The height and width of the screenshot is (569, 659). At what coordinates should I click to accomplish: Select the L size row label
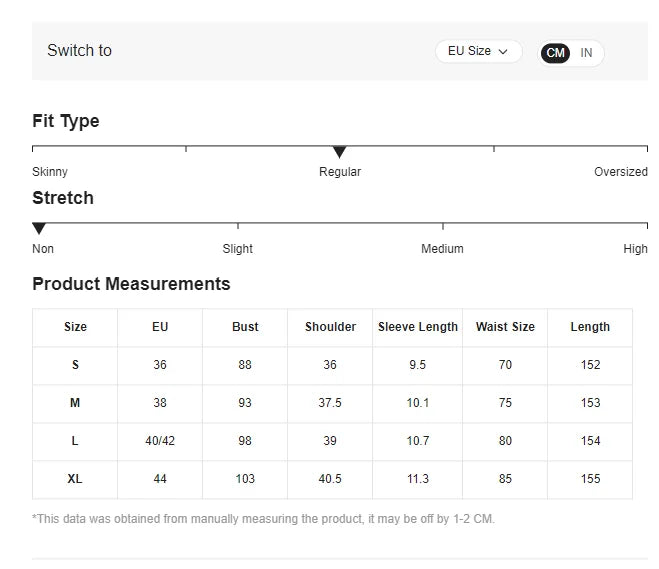coord(75,441)
